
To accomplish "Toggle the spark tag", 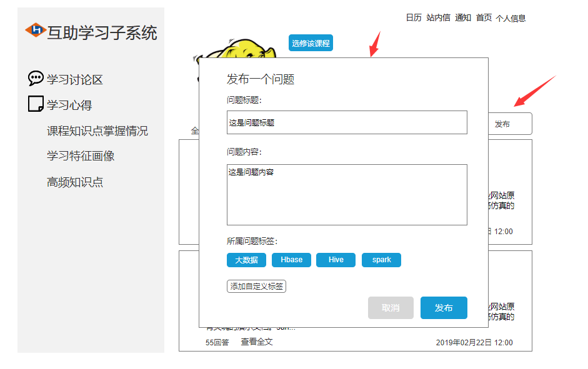I will 381,260.
